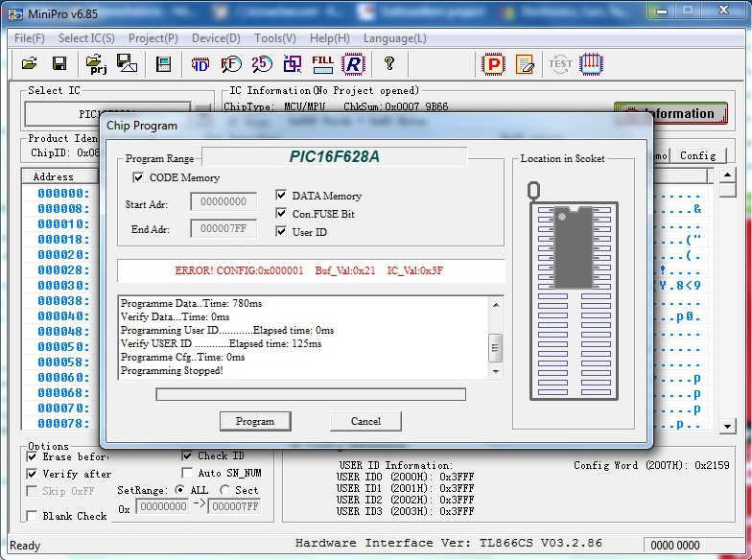Toggle the Check ID checkbox

tap(188, 455)
